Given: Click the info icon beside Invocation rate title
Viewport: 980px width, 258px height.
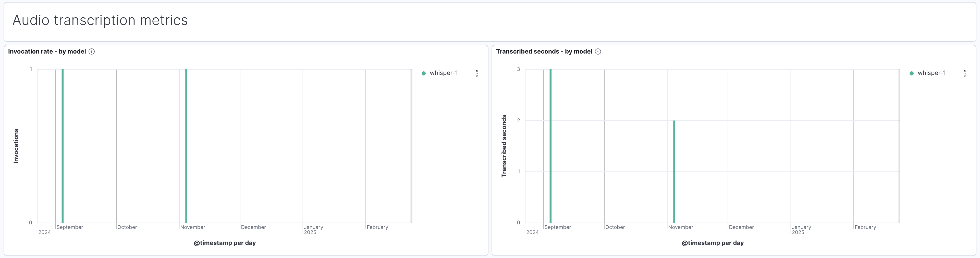Looking at the screenshot, I should click(92, 52).
